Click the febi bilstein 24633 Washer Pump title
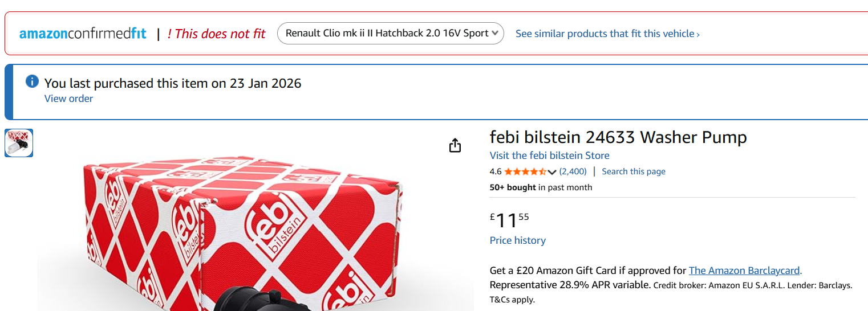This screenshot has width=868, height=311. click(x=618, y=137)
